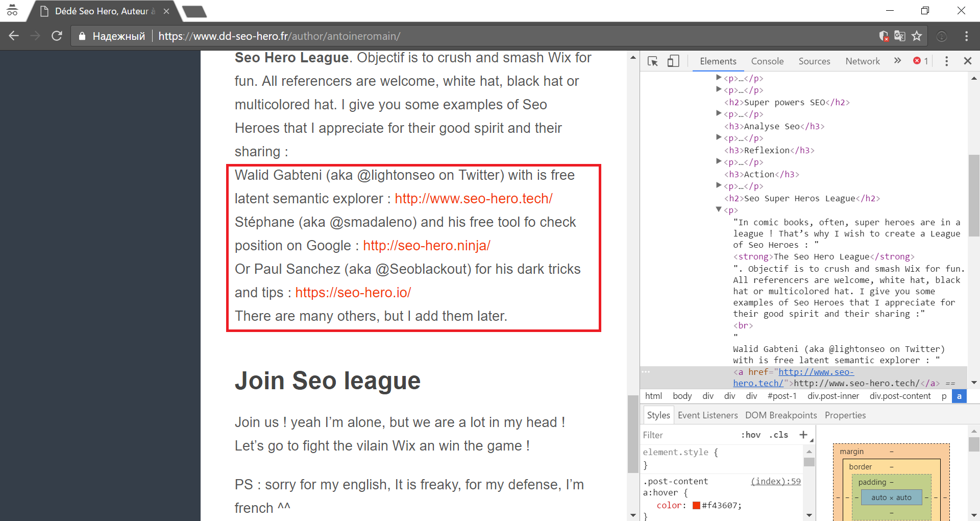Click html in the breadcrumb trail
Image resolution: width=980 pixels, height=521 pixels.
tap(653, 396)
